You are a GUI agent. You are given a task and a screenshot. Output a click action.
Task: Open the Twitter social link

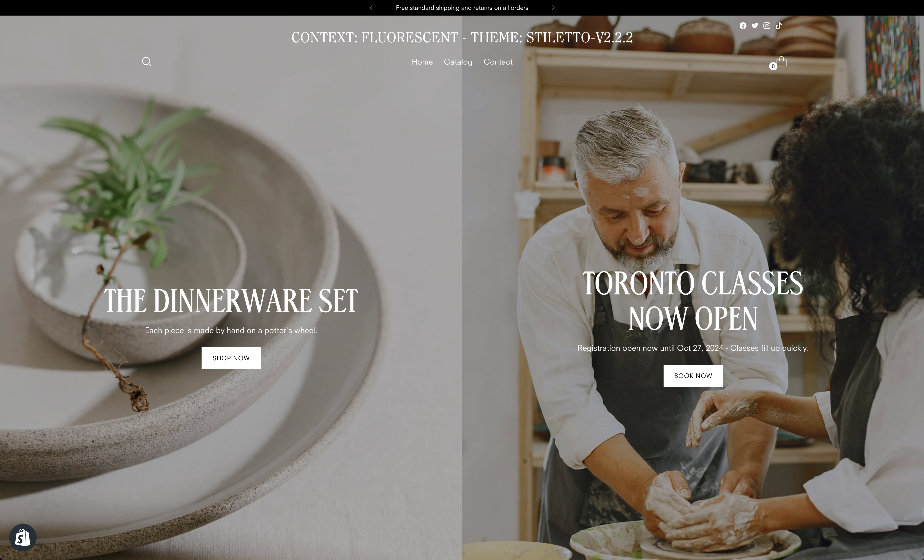click(x=755, y=25)
